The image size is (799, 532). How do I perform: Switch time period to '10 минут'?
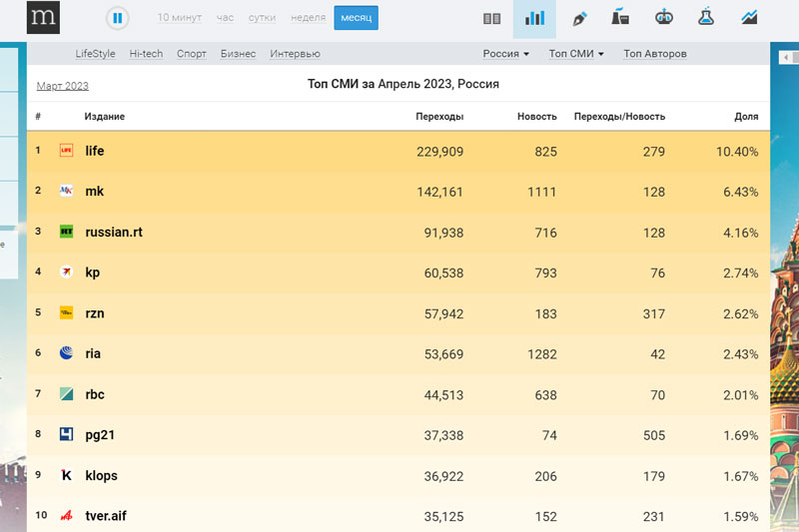(179, 18)
